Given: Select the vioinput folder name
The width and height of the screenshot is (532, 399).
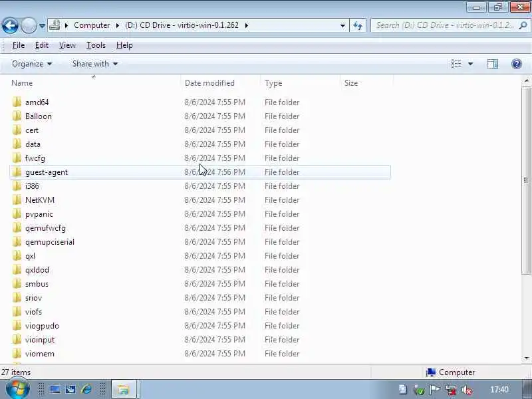Looking at the screenshot, I should (x=40, y=340).
